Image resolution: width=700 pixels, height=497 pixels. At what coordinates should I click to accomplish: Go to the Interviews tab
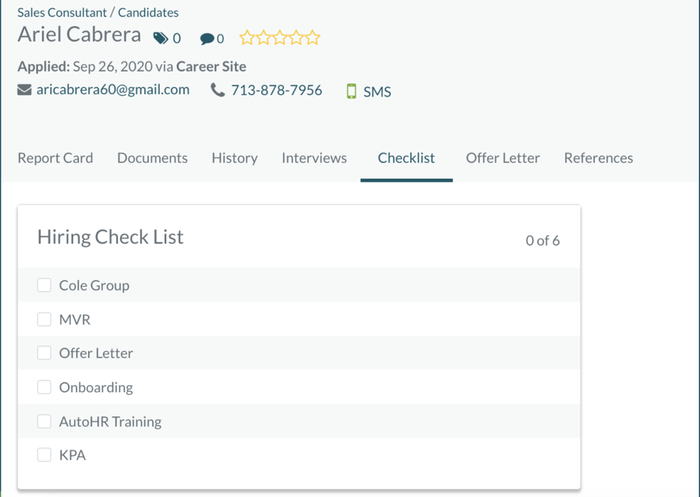314,158
